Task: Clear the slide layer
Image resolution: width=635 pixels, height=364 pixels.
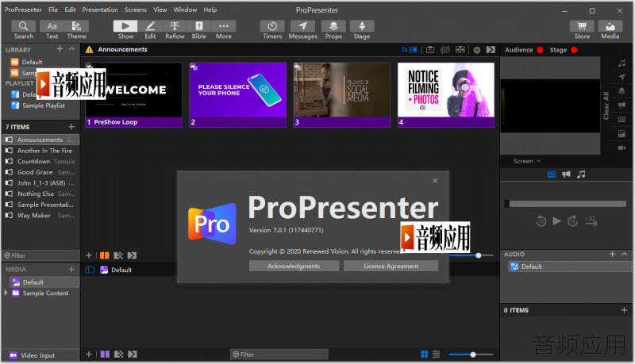Action: (x=622, y=119)
